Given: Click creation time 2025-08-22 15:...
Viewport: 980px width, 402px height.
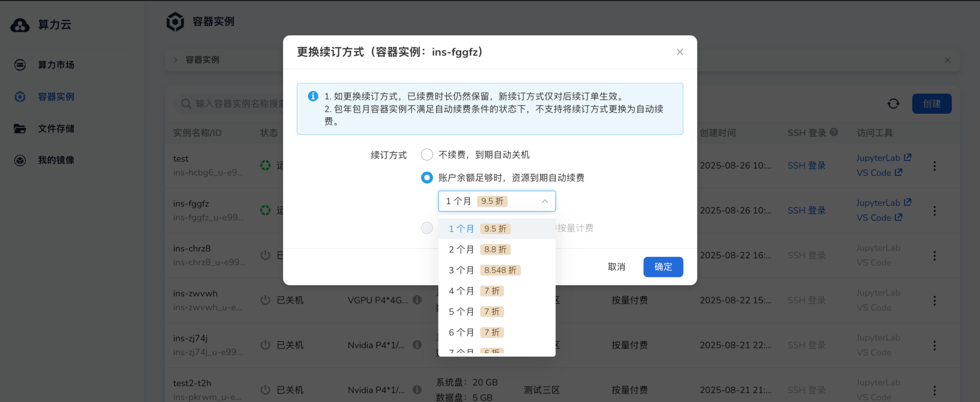Looking at the screenshot, I should tap(735, 300).
